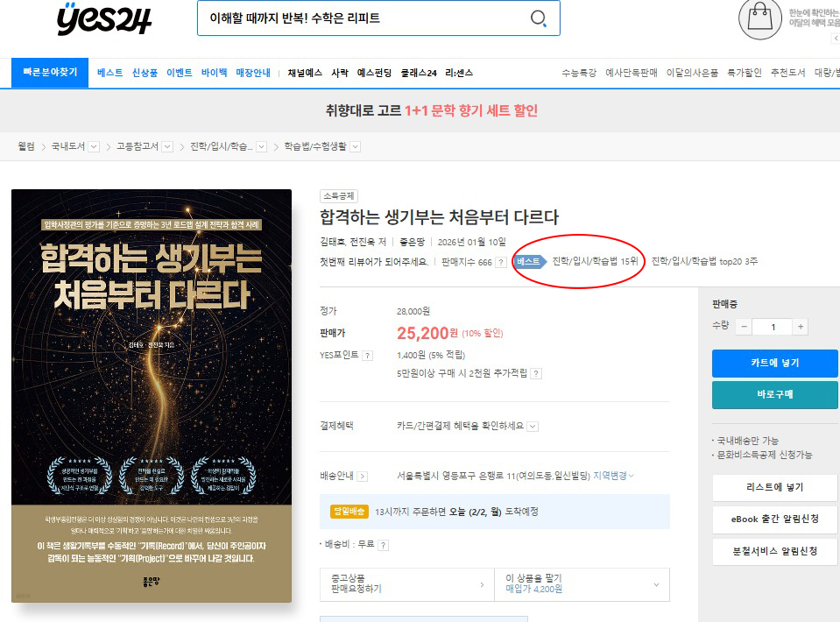Increase quantity with the plus button

pyautogui.click(x=801, y=327)
